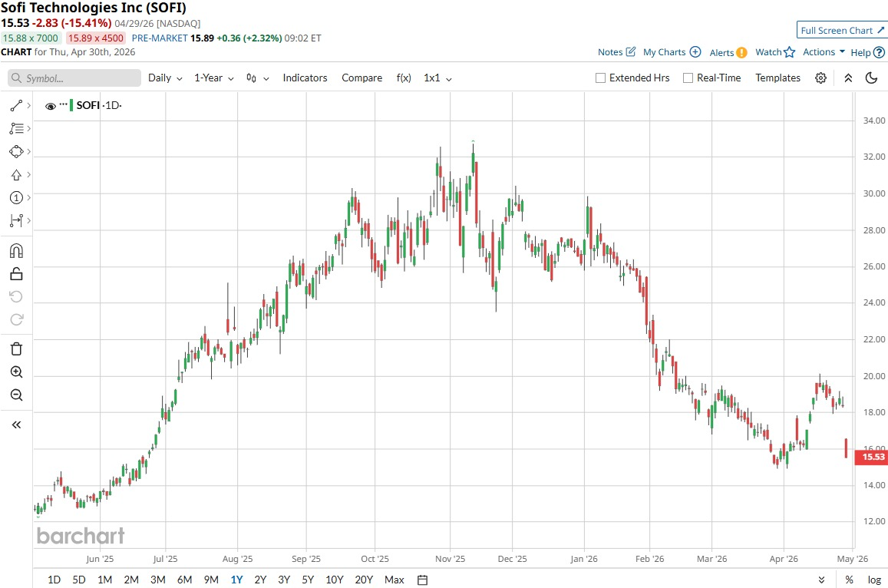This screenshot has width=888, height=588.
Task: Select the 1D time range
Action: (54, 580)
